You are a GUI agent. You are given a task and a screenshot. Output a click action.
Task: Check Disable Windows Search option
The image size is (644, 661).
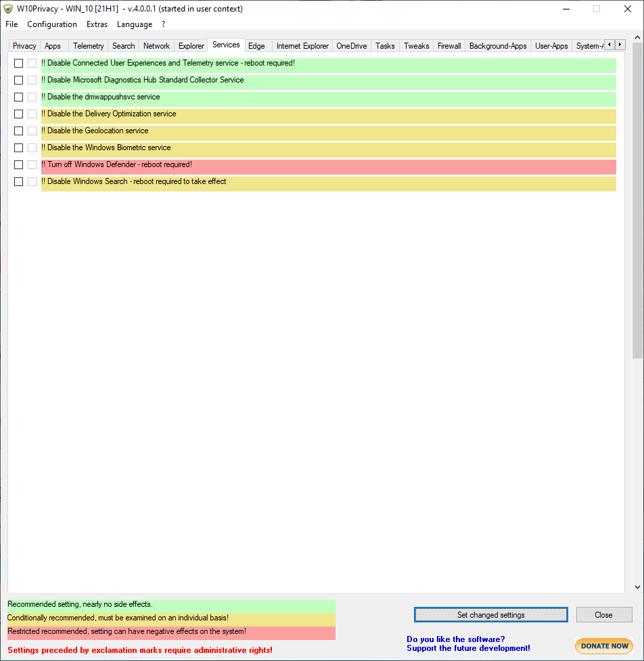18,181
